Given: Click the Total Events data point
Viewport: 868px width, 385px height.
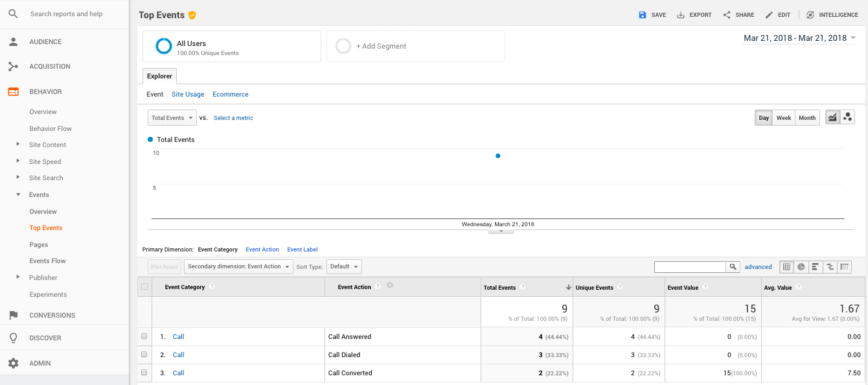Looking at the screenshot, I should coord(497,156).
